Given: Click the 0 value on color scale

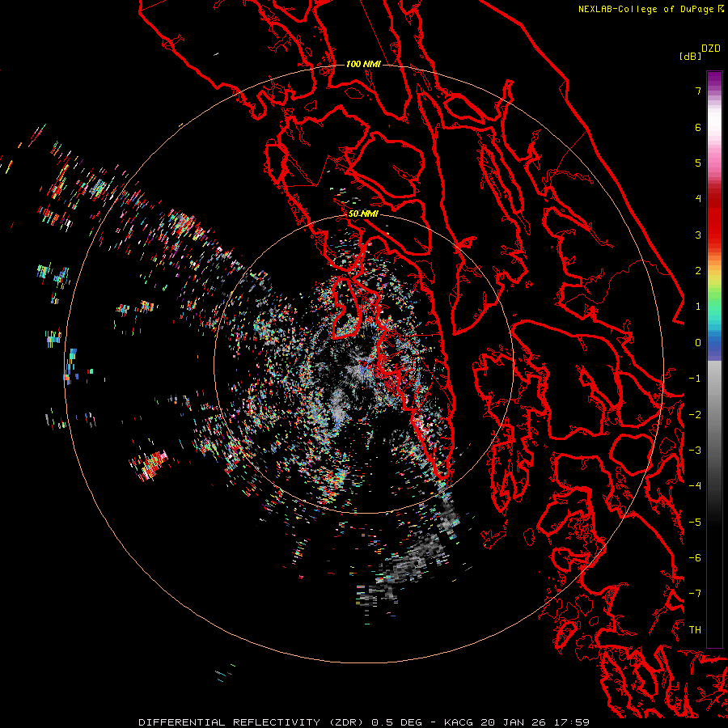Looking at the screenshot, I should (698, 343).
